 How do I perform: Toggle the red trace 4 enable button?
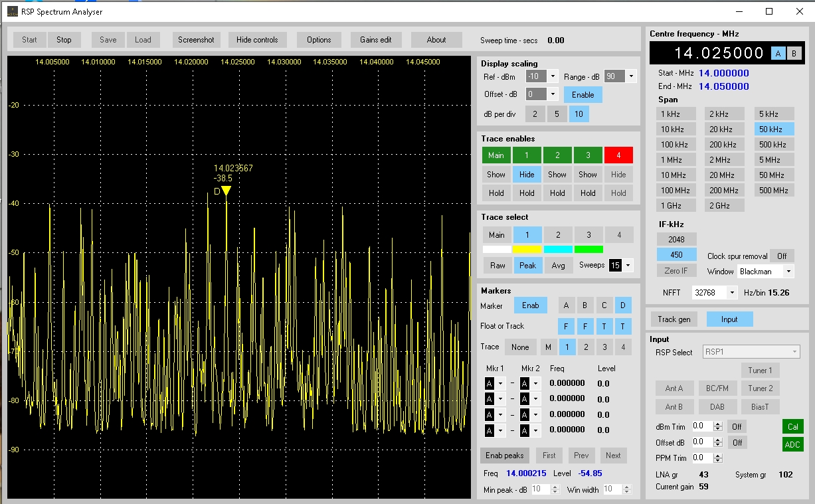click(618, 155)
